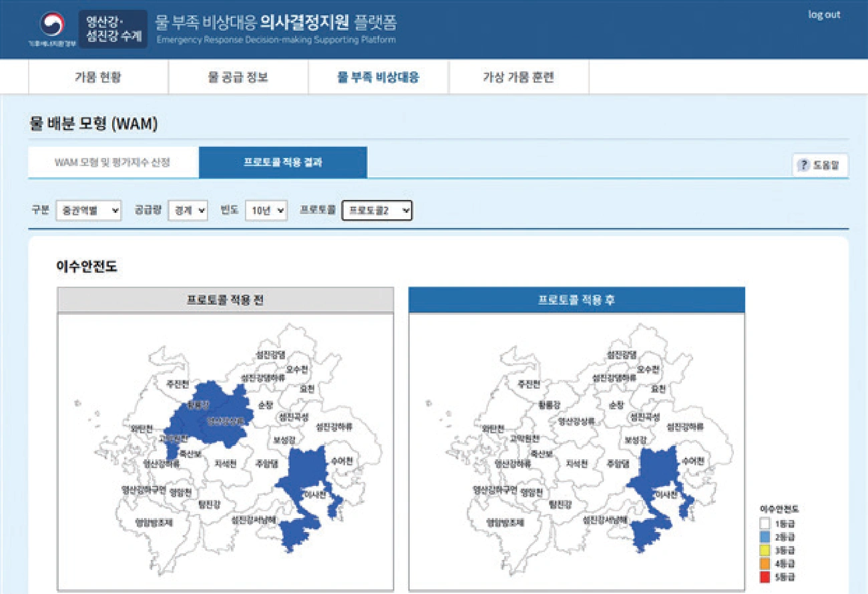This screenshot has width=868, height=594.
Task: Click 요천 label in 적용 후 map
Action: click(658, 388)
